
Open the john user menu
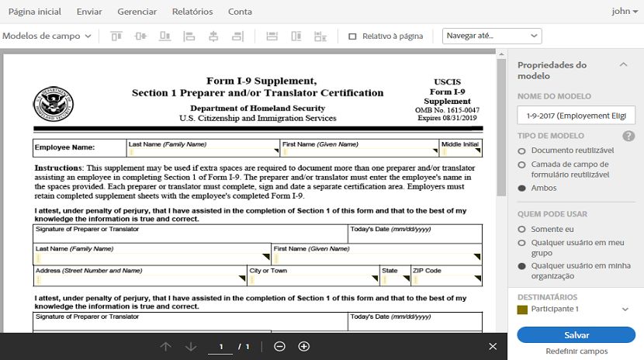[x=625, y=12]
